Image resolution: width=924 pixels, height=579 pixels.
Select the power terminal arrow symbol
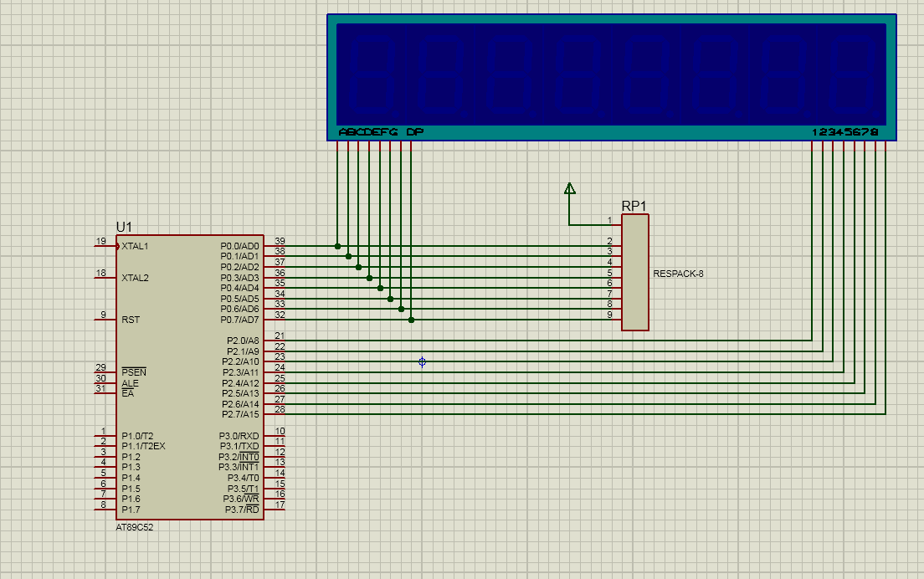[569, 188]
